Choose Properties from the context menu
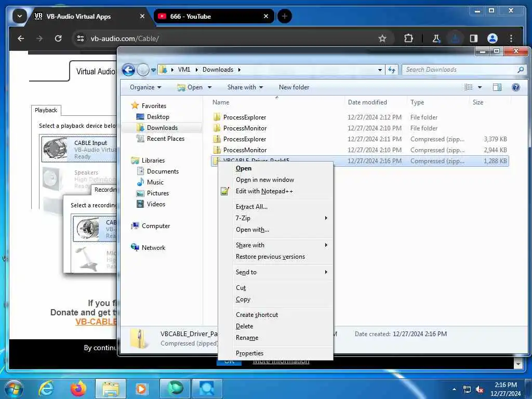The width and height of the screenshot is (532, 399). pos(275,353)
